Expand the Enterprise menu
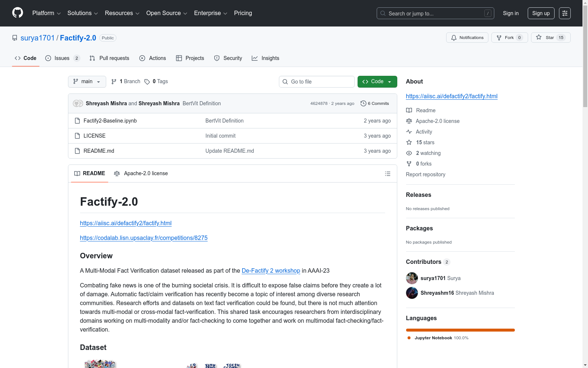The image size is (588, 368). point(211,13)
